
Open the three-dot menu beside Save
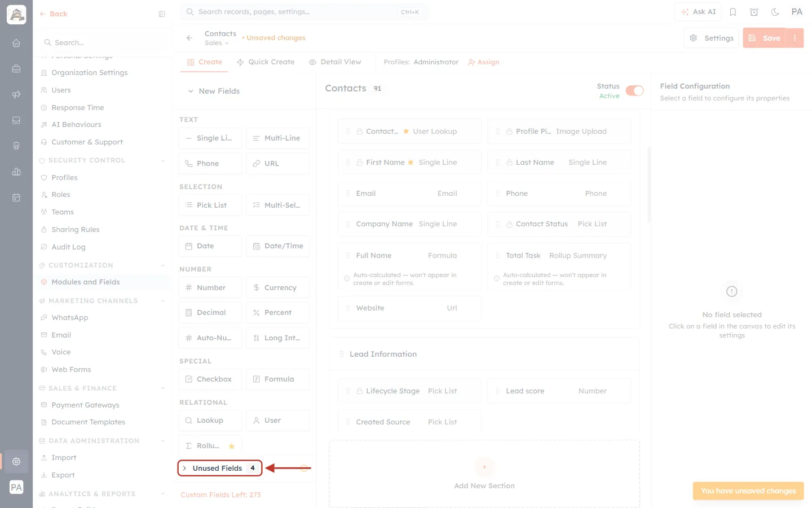tap(795, 38)
